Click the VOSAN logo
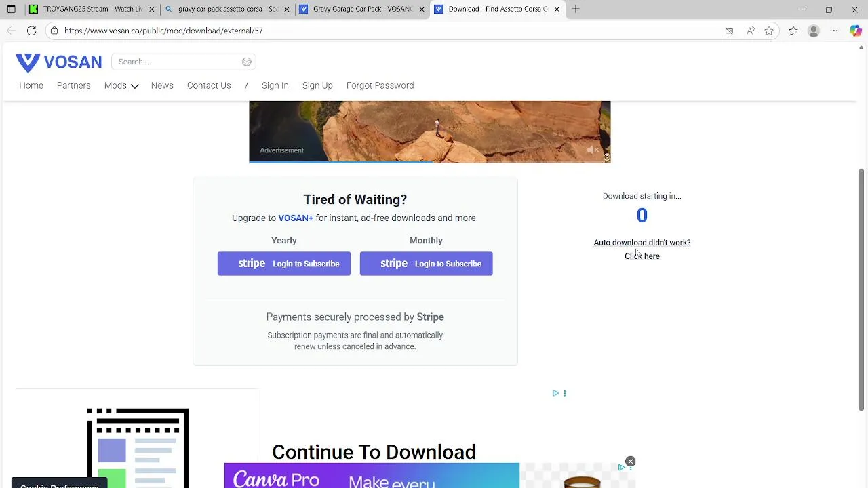The height and width of the screenshot is (488, 868). coord(59,62)
